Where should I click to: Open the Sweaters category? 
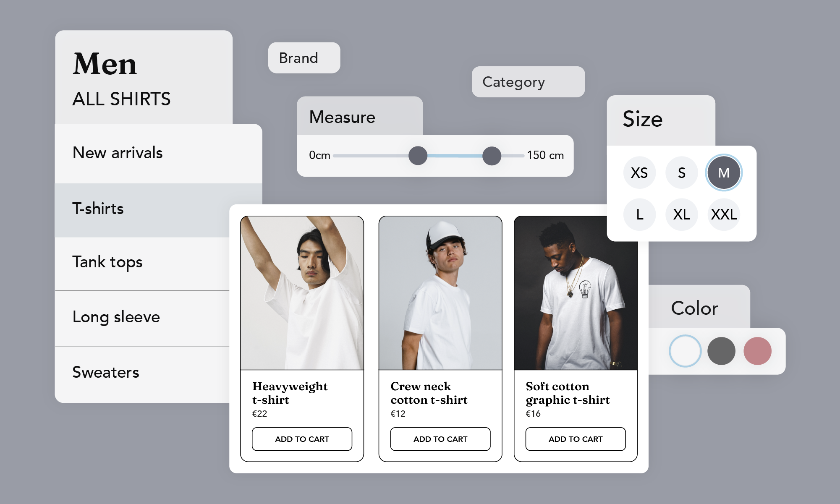(106, 372)
